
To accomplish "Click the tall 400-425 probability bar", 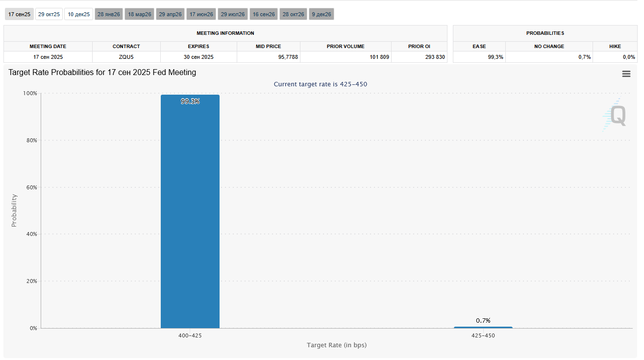I will [x=190, y=211].
